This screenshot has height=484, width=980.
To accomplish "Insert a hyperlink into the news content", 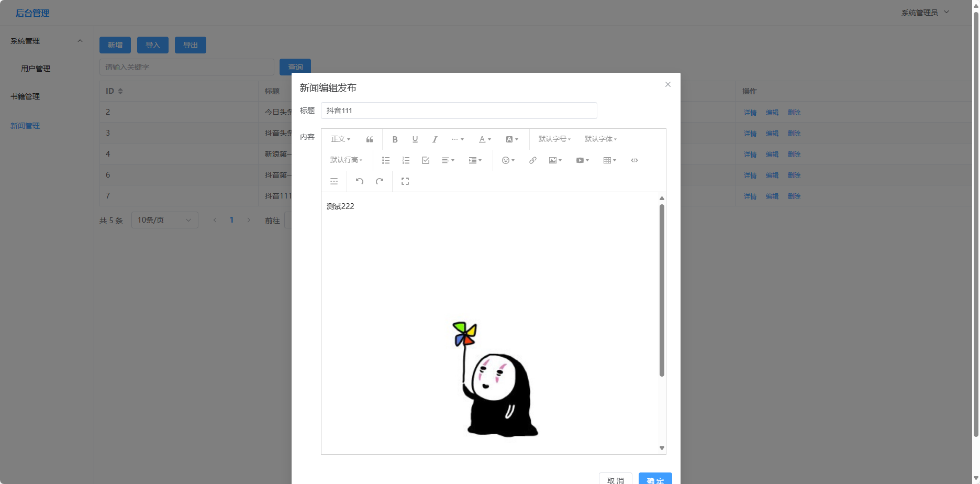I will (532, 160).
